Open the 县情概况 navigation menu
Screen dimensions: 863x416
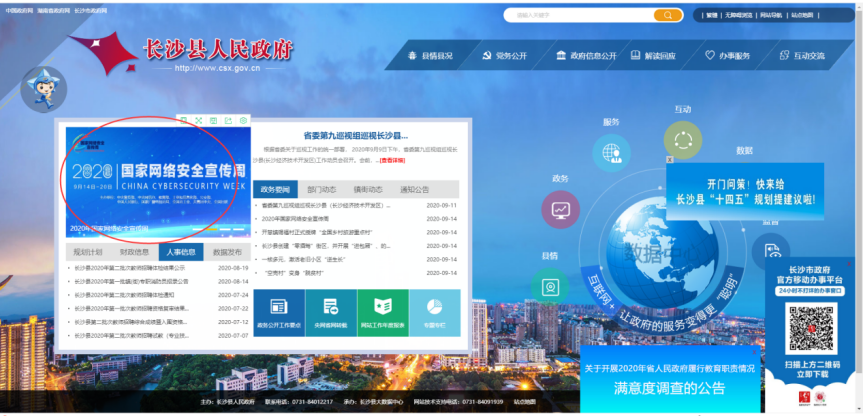pos(430,56)
